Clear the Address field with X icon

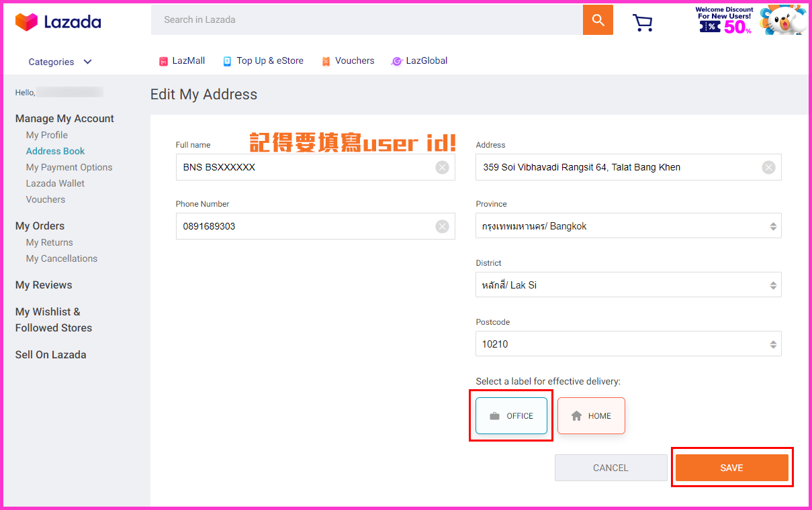[768, 168]
